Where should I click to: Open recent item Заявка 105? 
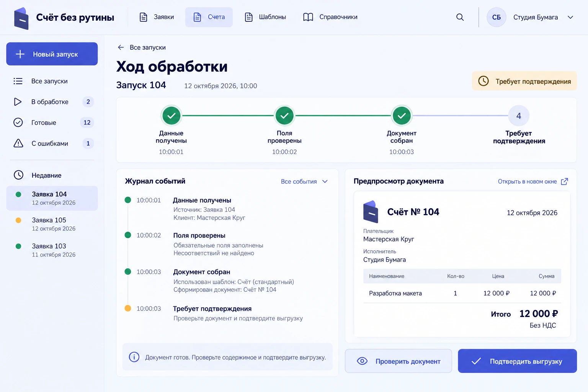point(52,224)
